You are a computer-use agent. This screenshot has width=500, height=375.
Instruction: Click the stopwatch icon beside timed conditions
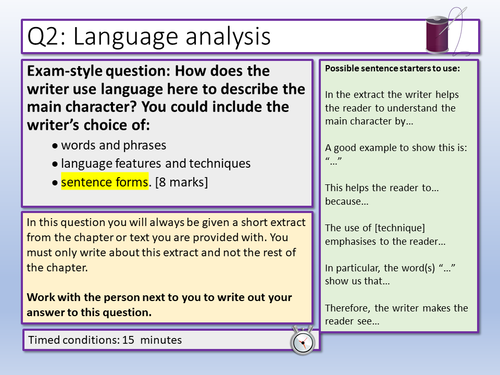[302, 341]
